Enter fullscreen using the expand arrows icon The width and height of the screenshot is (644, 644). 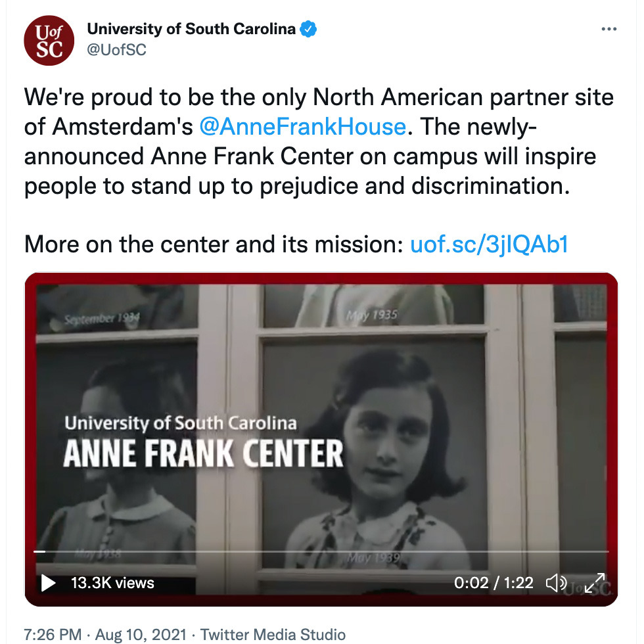595,583
